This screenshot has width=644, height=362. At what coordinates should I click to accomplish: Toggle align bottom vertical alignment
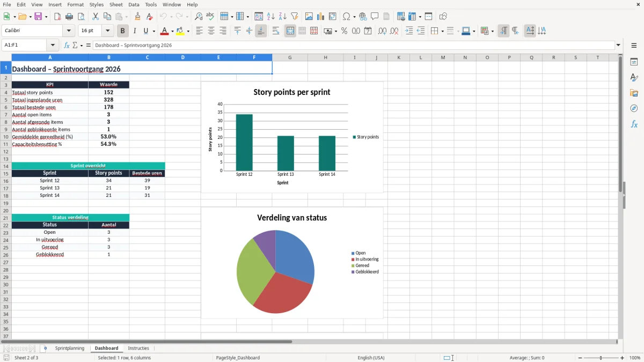point(261,31)
